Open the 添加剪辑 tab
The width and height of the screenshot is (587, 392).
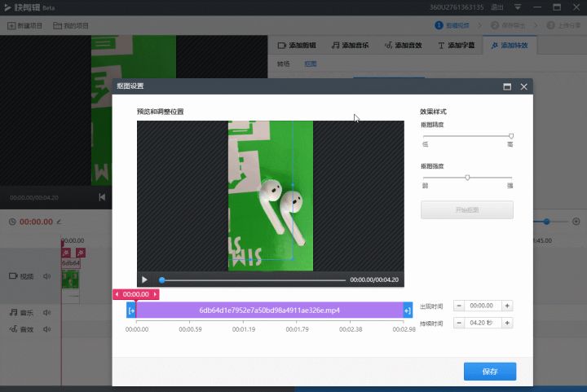[x=297, y=46]
